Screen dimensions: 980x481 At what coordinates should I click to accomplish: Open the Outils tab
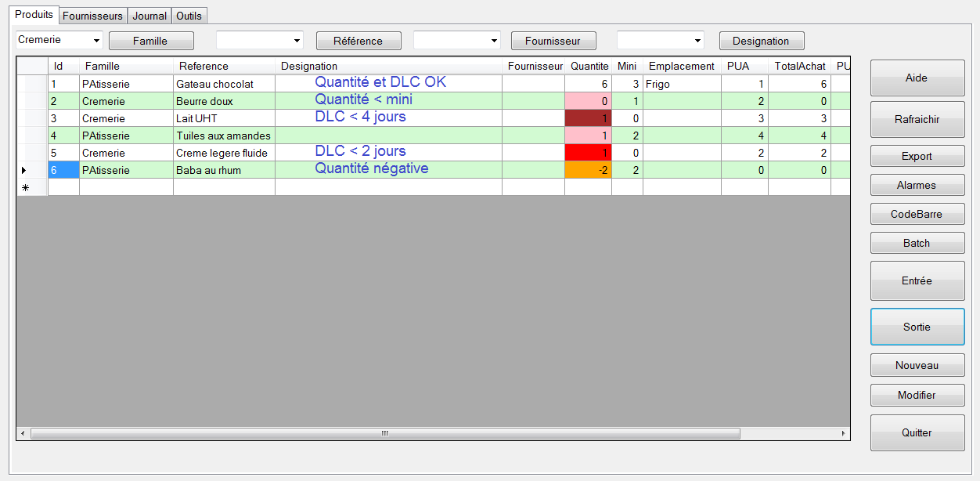[x=189, y=16]
